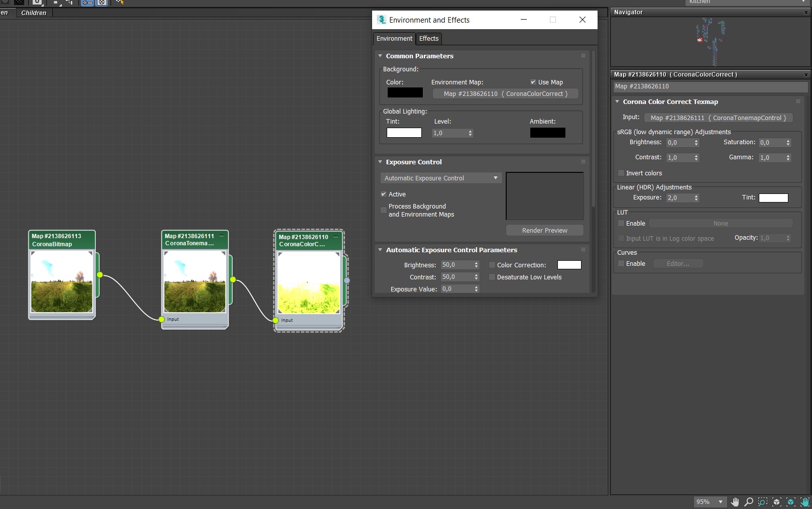
Task: Select the Environment tab
Action: tap(394, 38)
